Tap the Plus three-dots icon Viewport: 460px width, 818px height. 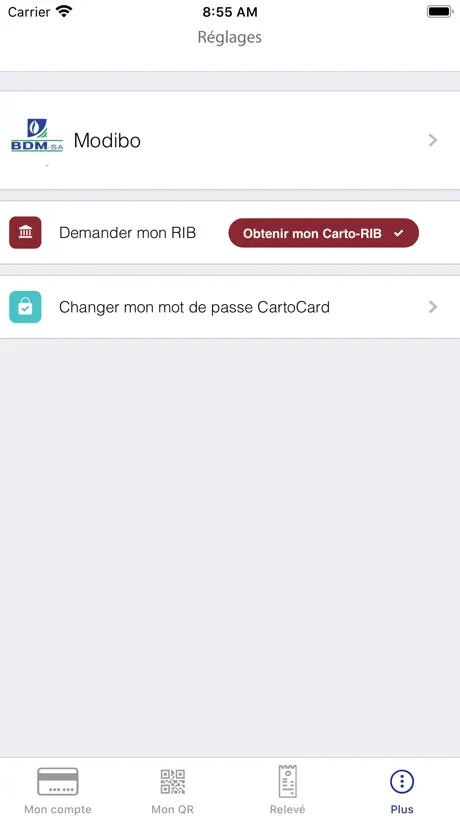pyautogui.click(x=402, y=781)
